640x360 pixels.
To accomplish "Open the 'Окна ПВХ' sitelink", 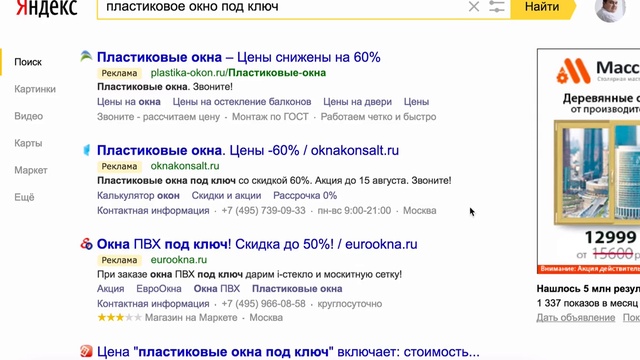I will click(x=217, y=289).
